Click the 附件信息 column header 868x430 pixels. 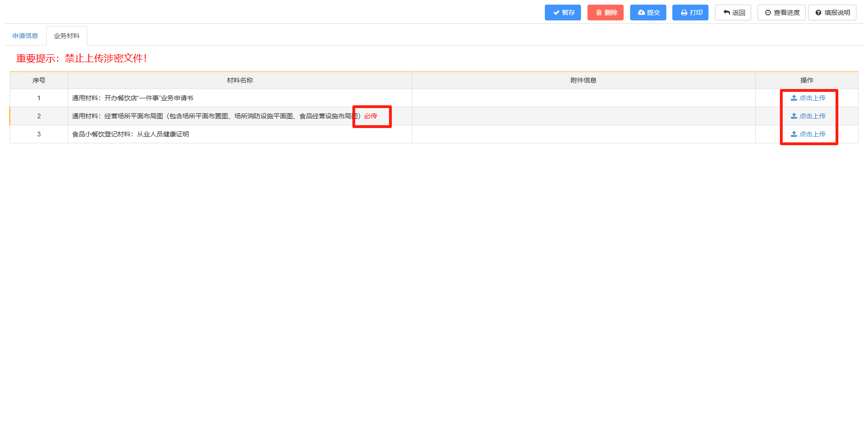click(x=583, y=80)
